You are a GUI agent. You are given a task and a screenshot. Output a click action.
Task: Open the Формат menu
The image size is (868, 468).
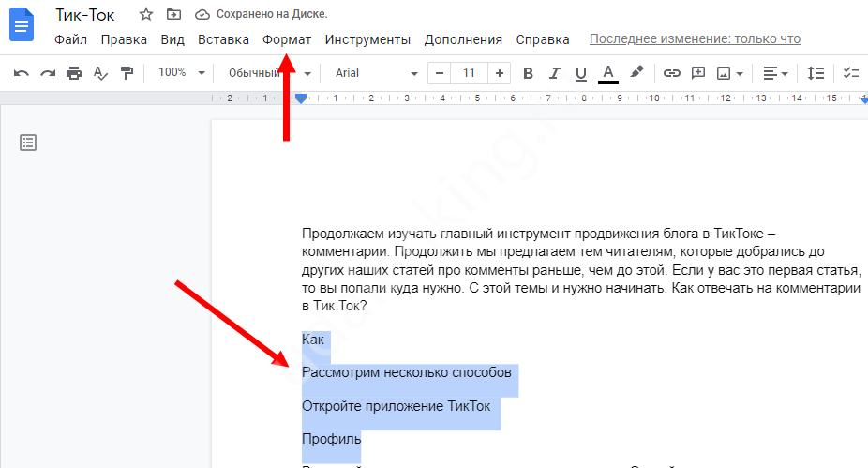[287, 39]
